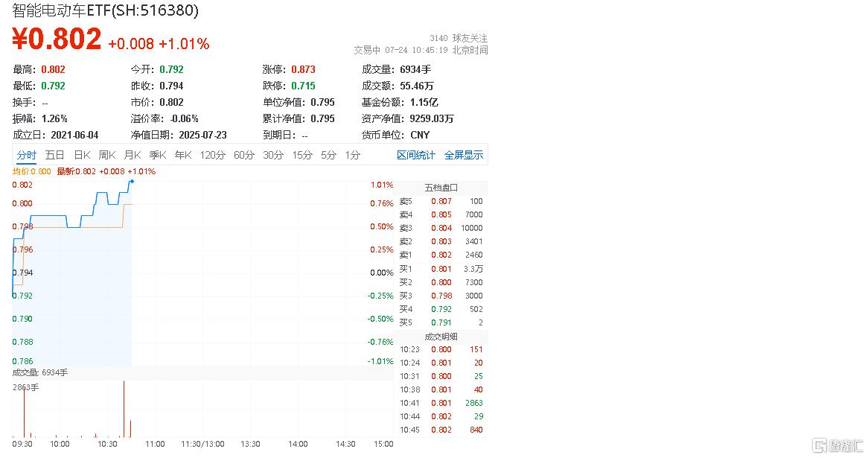The image size is (868, 458).
Task: Click the 10:23 trade detail row
Action: click(441, 349)
